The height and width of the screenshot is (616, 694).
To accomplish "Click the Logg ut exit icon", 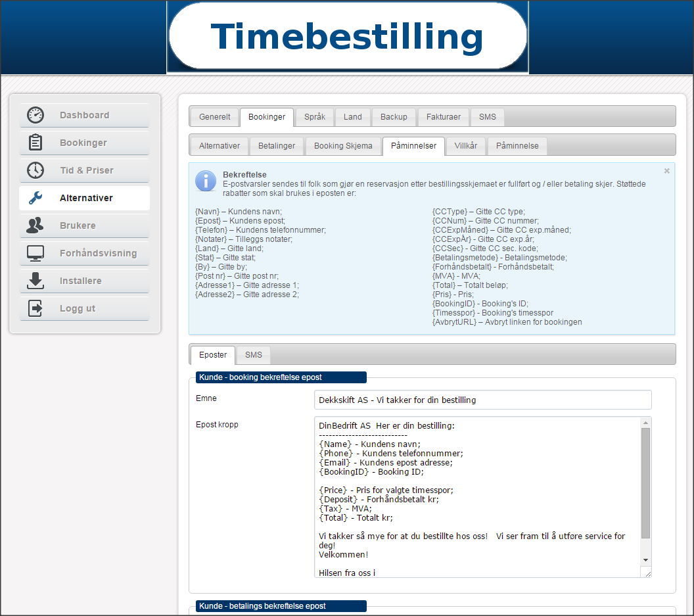I will (35, 308).
